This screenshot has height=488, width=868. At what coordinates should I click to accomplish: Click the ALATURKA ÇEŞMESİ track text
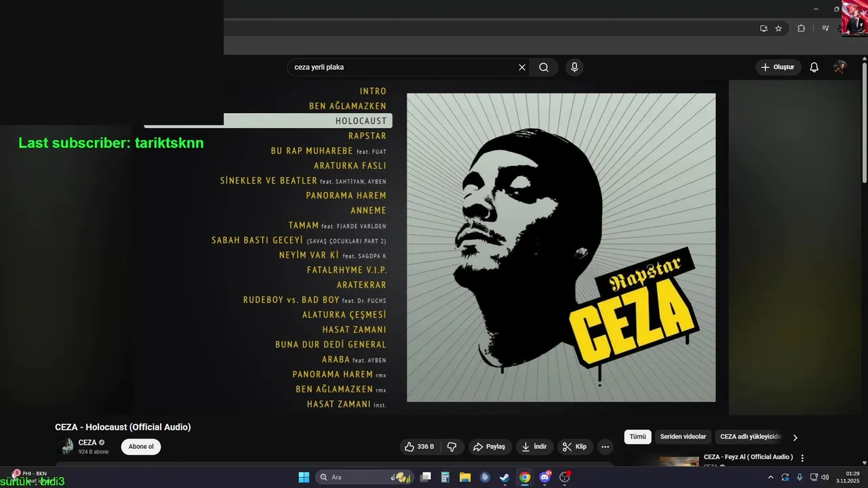pyautogui.click(x=344, y=314)
